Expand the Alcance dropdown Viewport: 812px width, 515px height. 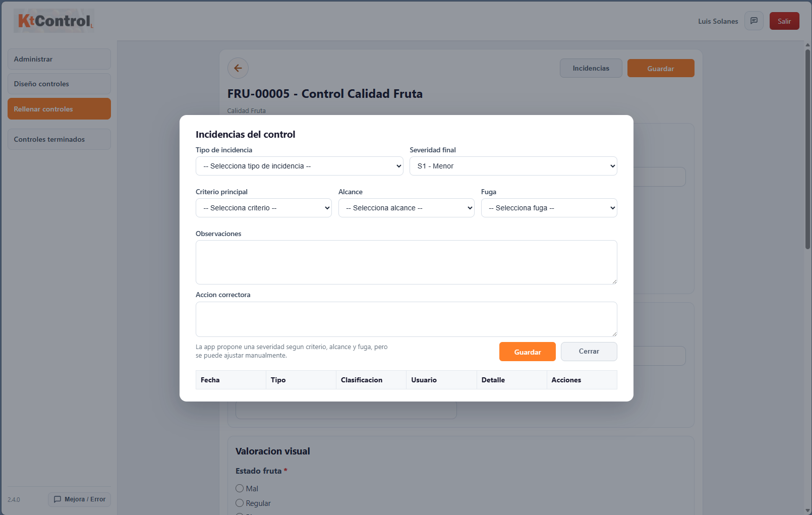pyautogui.click(x=406, y=208)
